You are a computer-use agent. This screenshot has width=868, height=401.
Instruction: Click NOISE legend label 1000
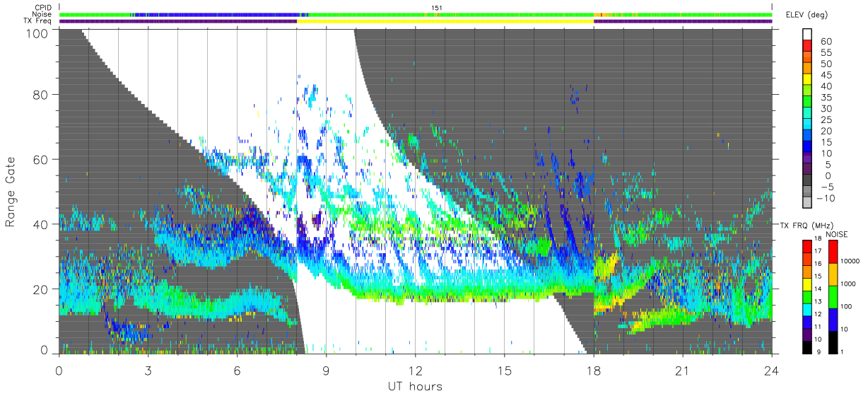pos(847,285)
